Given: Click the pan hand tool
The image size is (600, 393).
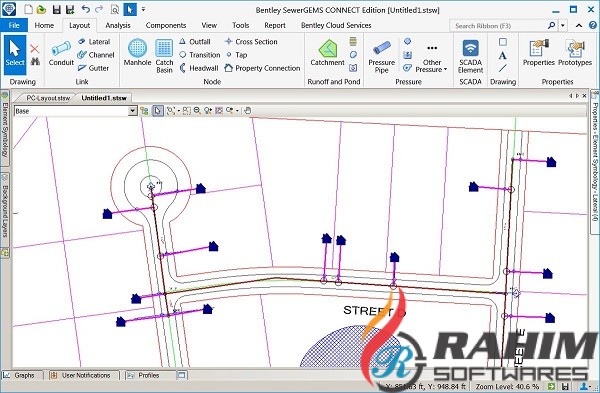Looking at the screenshot, I should (248, 111).
